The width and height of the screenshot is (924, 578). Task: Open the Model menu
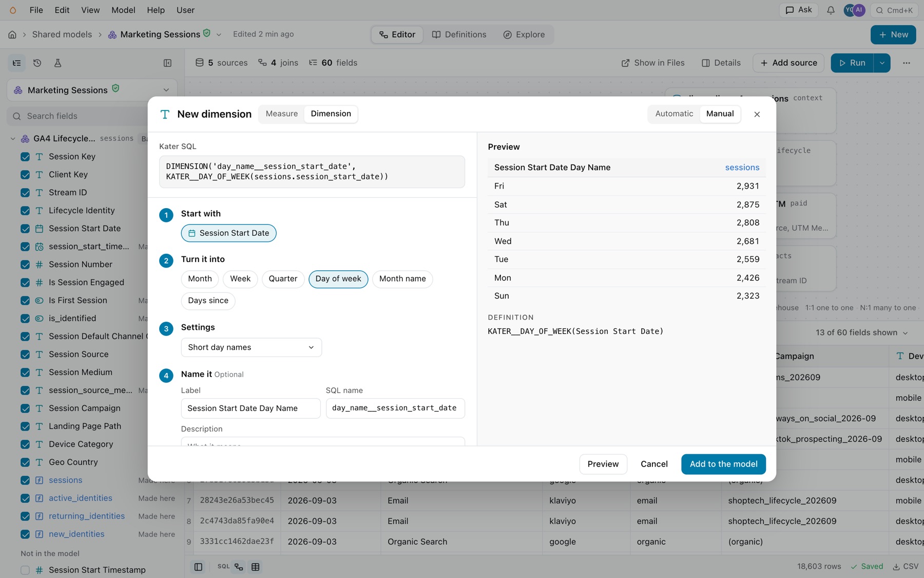[x=123, y=10]
